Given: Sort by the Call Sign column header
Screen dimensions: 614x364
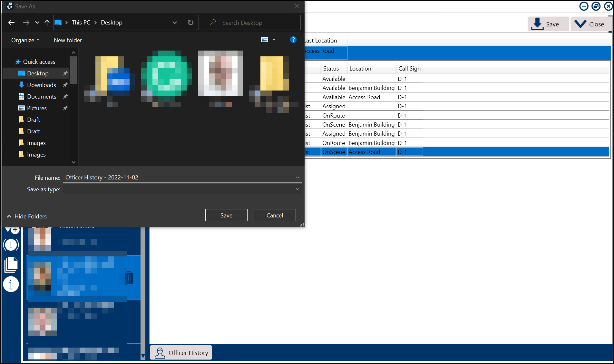Looking at the screenshot, I should pos(409,69).
